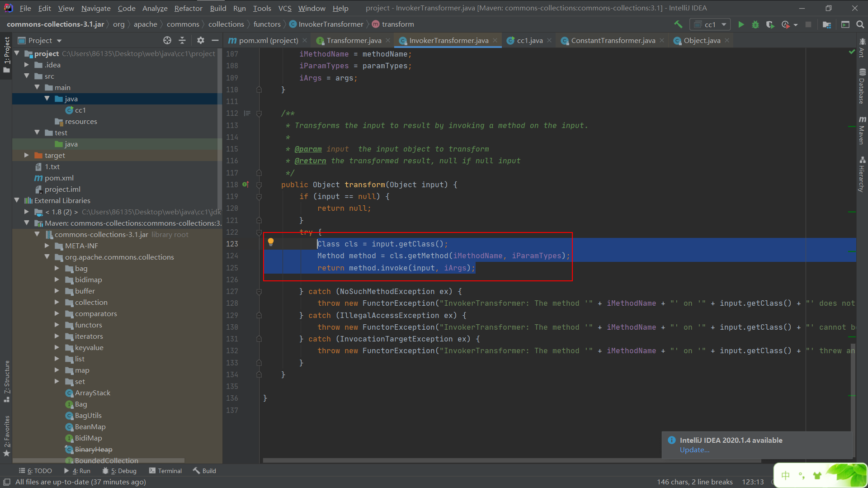Viewport: 868px width, 488px height.
Task: Click the editor horizontal scrollbar
Action: pos(512,461)
